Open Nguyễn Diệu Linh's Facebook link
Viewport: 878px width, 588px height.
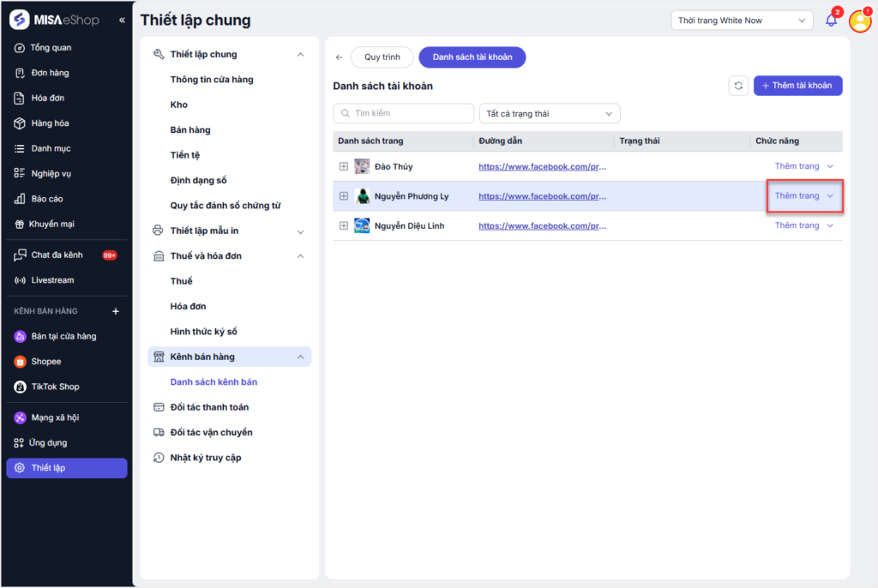[542, 226]
